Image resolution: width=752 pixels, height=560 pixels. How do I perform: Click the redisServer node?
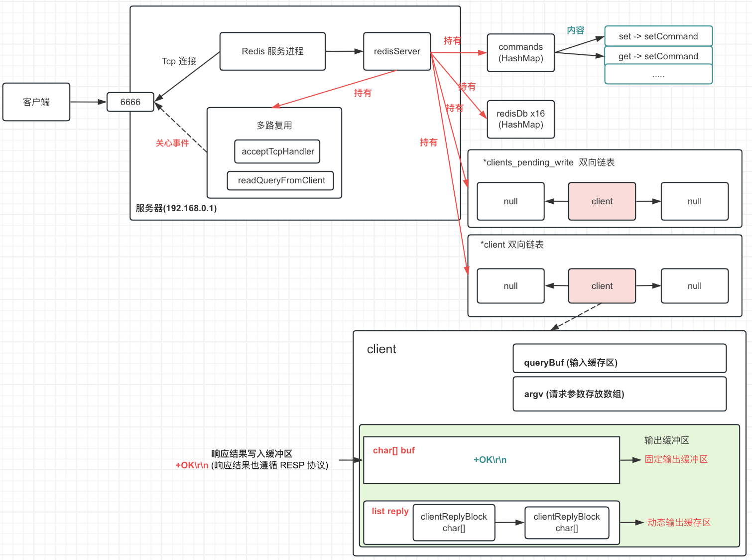pyautogui.click(x=397, y=51)
